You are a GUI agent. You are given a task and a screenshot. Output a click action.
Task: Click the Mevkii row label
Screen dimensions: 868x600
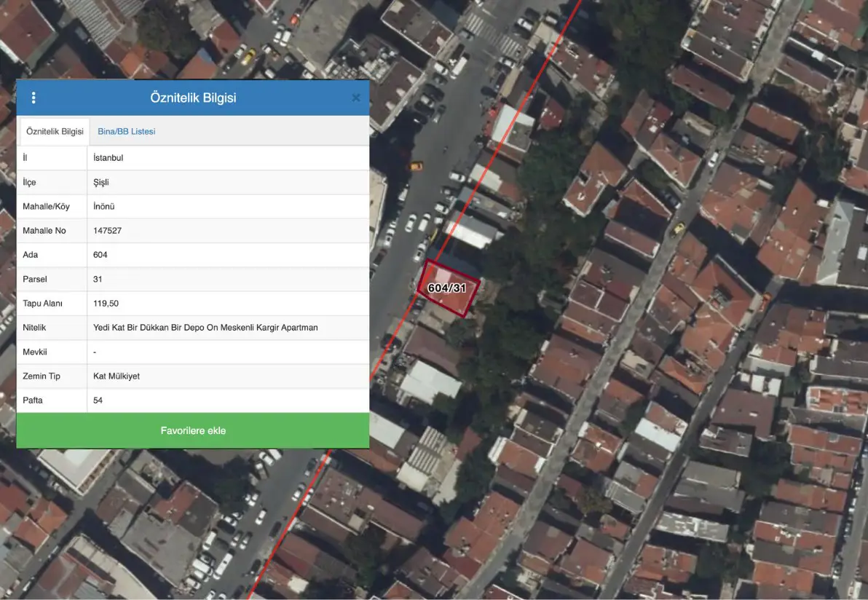pyautogui.click(x=35, y=352)
